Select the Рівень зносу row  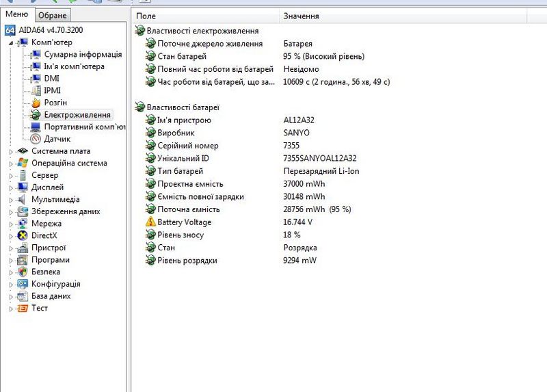tap(181, 235)
